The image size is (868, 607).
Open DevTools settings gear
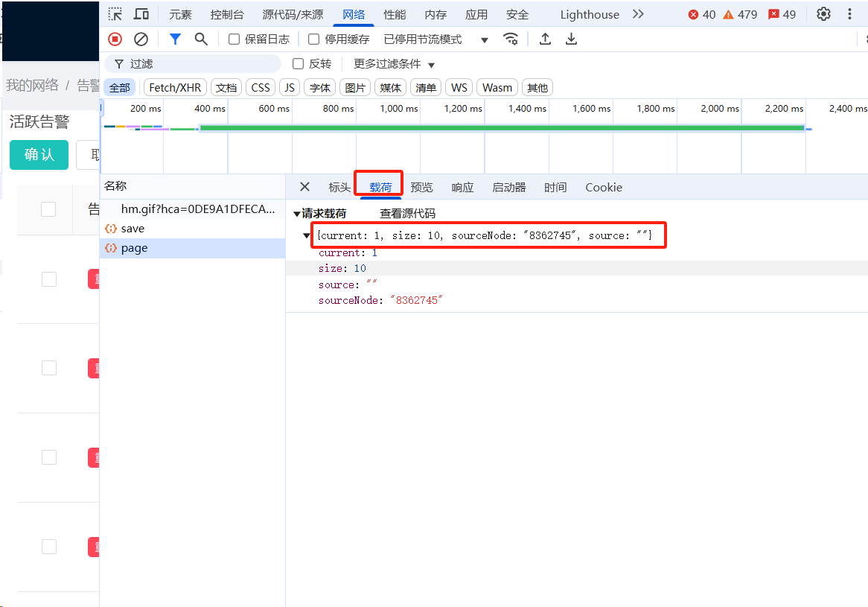(824, 14)
